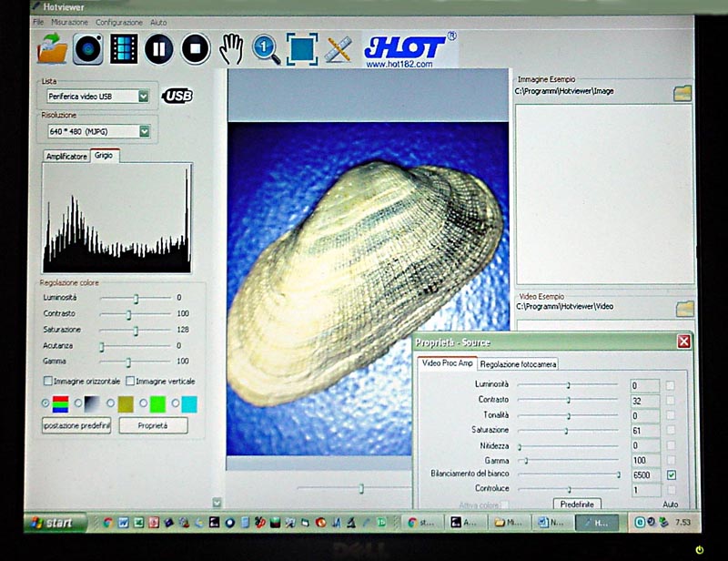Capture a snapshot with the camera icon
This screenshot has height=561, width=728.
[x=88, y=48]
